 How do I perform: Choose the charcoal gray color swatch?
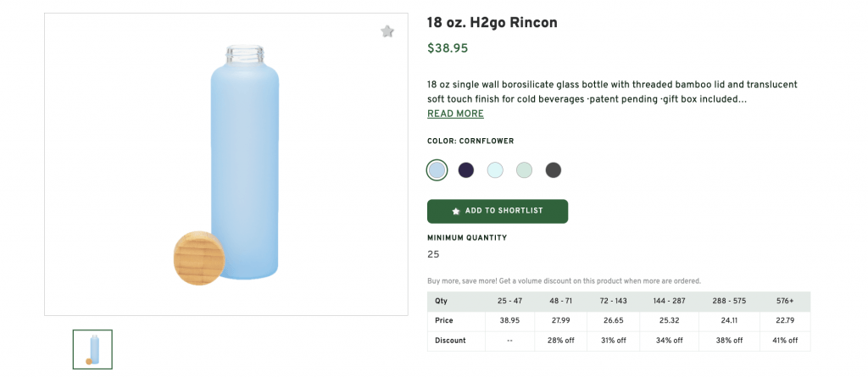pyautogui.click(x=553, y=170)
